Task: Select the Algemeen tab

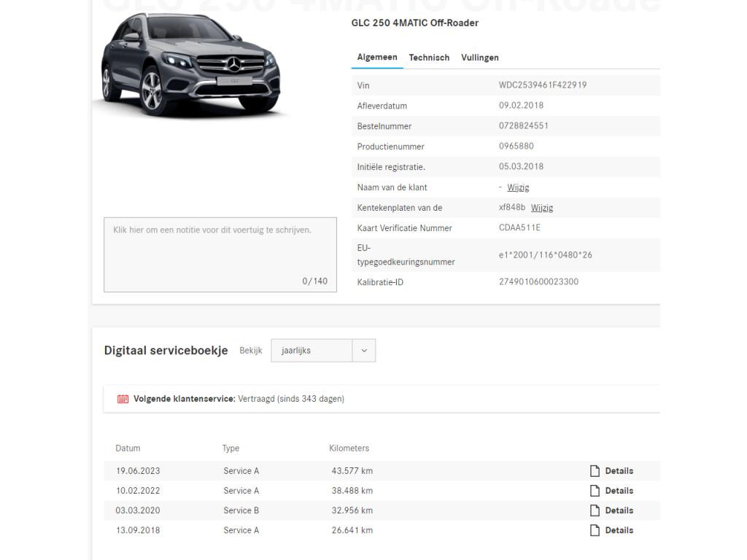Action: pos(377,58)
